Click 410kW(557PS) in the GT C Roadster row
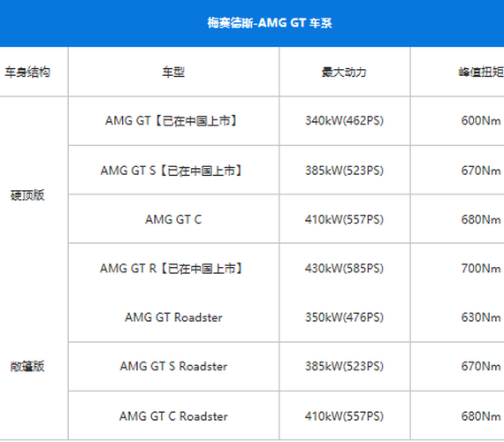This screenshot has height=442, width=504. pyautogui.click(x=344, y=416)
